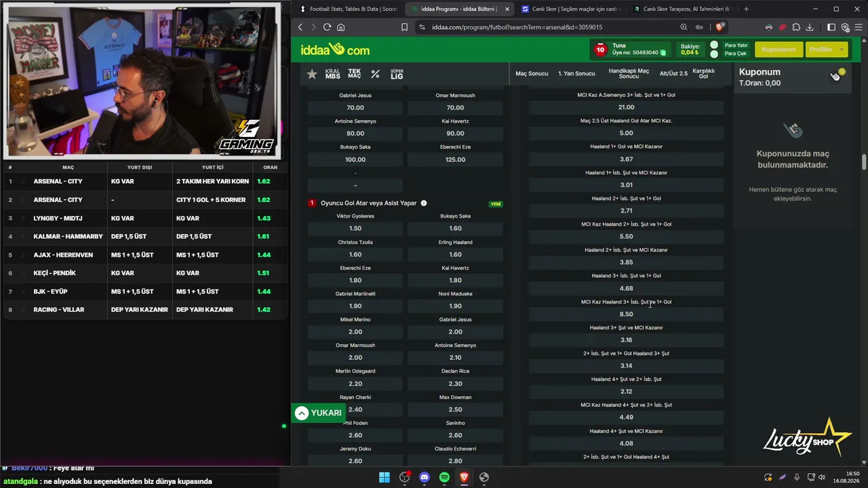Select the Süper Lig filter icon
Screen dimensions: 868x488
397,74
